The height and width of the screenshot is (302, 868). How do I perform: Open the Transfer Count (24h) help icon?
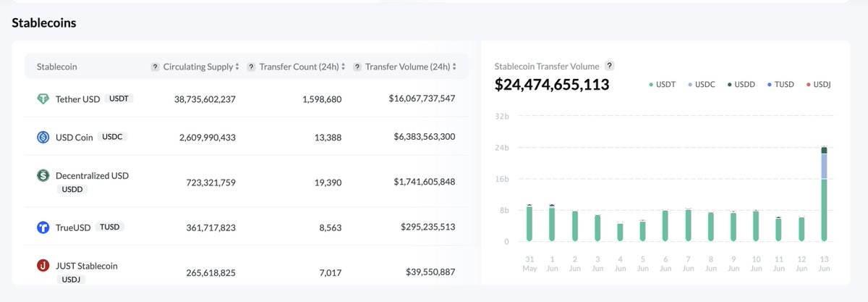tap(251, 67)
